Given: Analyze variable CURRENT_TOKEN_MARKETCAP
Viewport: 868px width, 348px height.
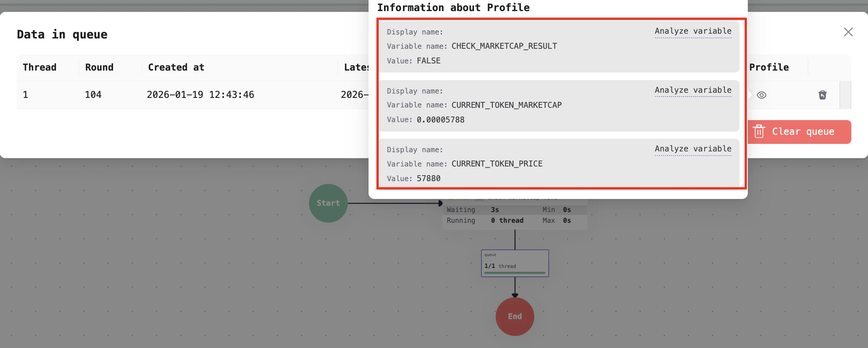Looking at the screenshot, I should [693, 90].
